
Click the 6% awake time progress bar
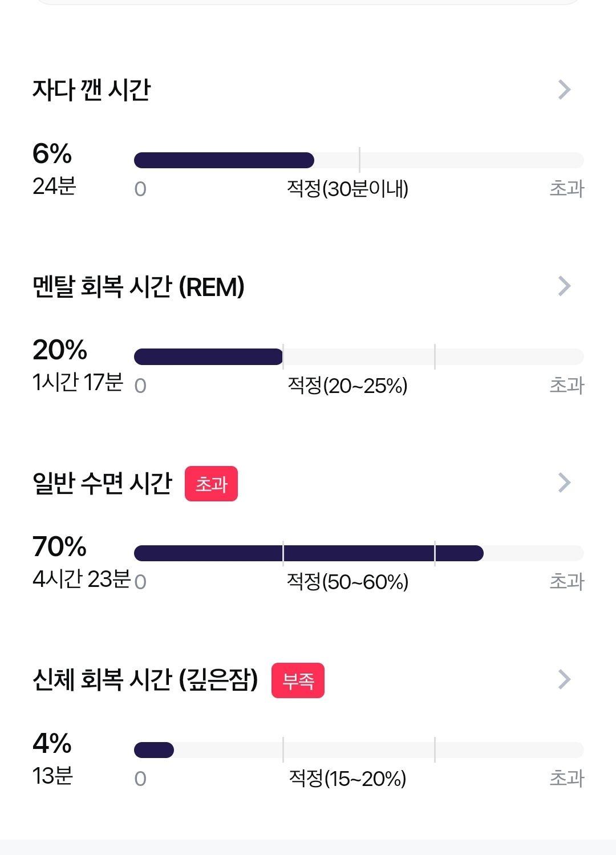click(359, 160)
